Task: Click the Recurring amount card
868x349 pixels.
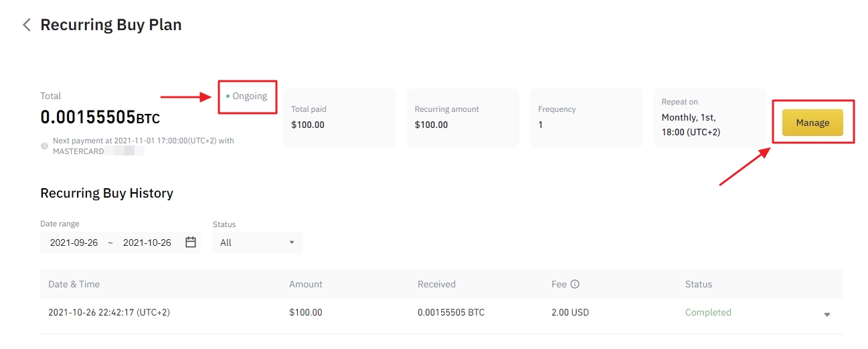Action: click(x=462, y=117)
